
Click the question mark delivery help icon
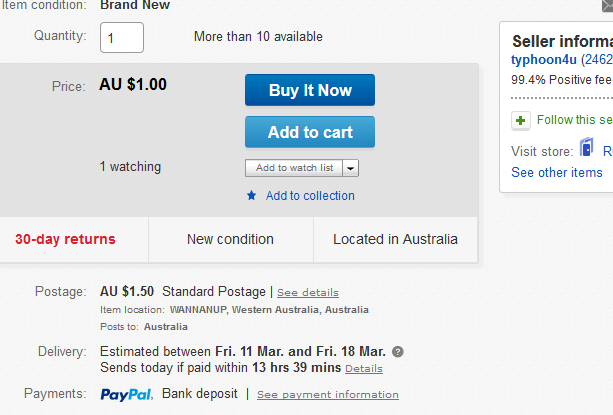pos(398,352)
